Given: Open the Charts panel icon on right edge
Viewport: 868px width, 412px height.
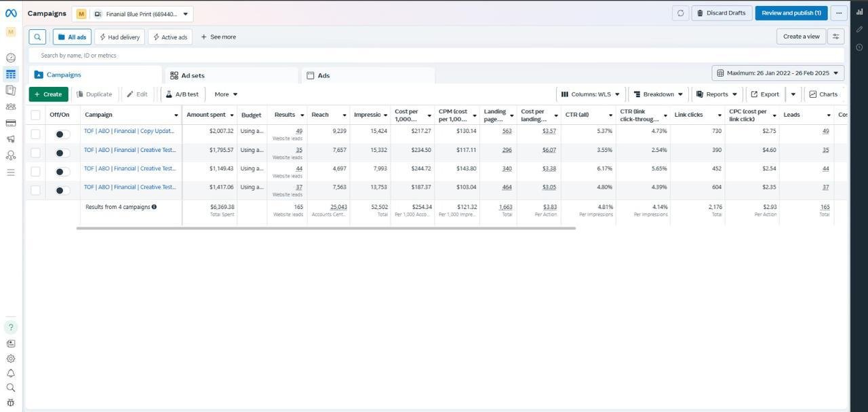Looking at the screenshot, I should point(859,12).
